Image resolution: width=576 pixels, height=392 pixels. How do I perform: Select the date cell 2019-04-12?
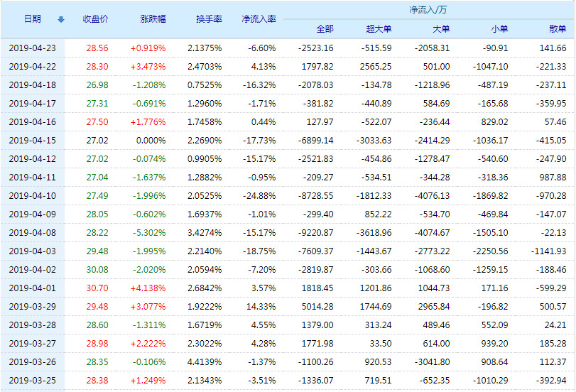click(33, 158)
